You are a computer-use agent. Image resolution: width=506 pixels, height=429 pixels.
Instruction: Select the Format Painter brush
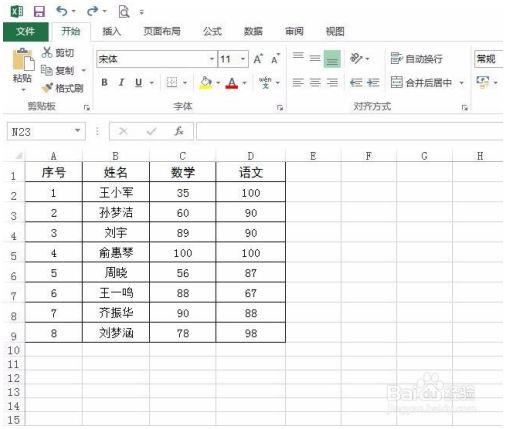point(62,88)
